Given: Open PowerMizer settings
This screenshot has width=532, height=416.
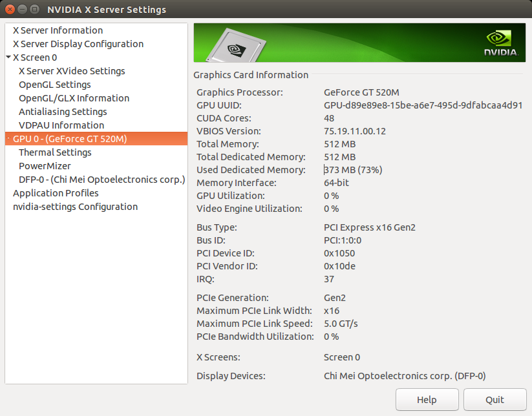Looking at the screenshot, I should click(x=45, y=166).
